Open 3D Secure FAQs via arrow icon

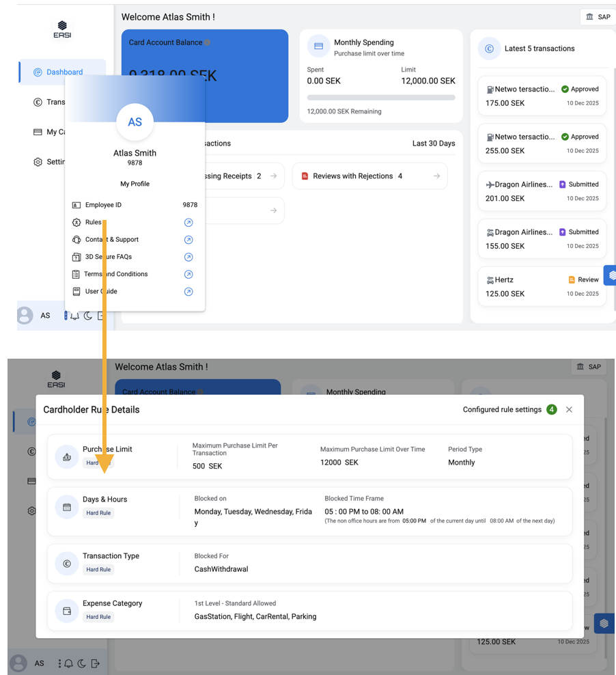(x=188, y=258)
